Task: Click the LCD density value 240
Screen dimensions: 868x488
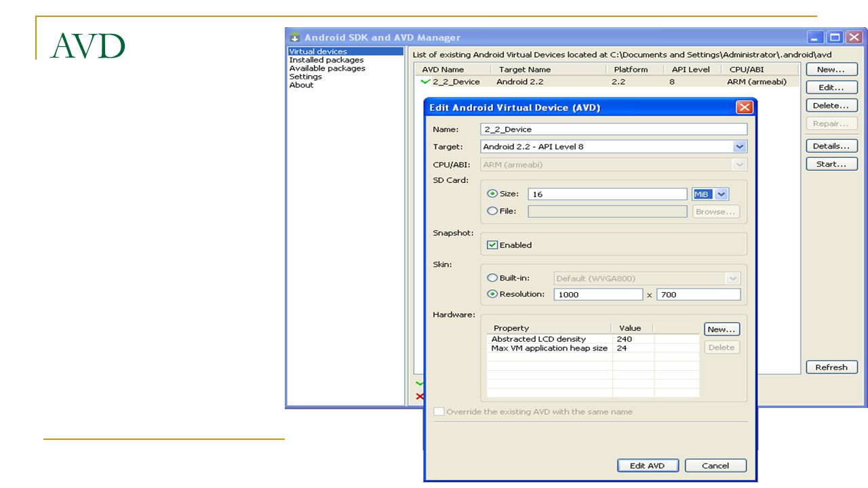Action: [624, 339]
